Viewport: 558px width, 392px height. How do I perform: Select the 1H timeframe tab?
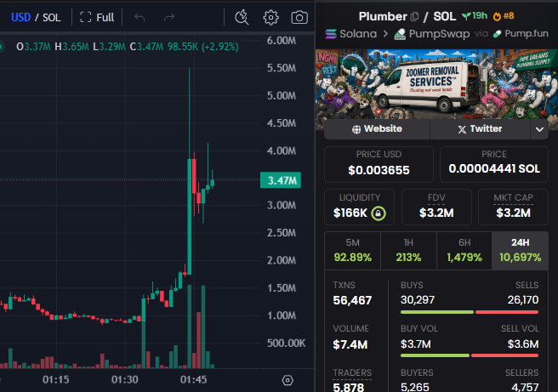(408, 251)
